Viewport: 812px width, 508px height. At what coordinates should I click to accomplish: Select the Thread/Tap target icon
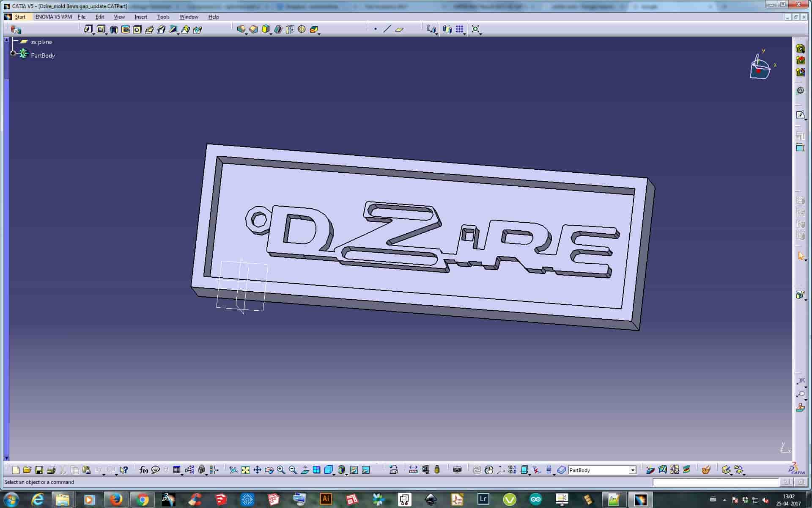point(302,29)
